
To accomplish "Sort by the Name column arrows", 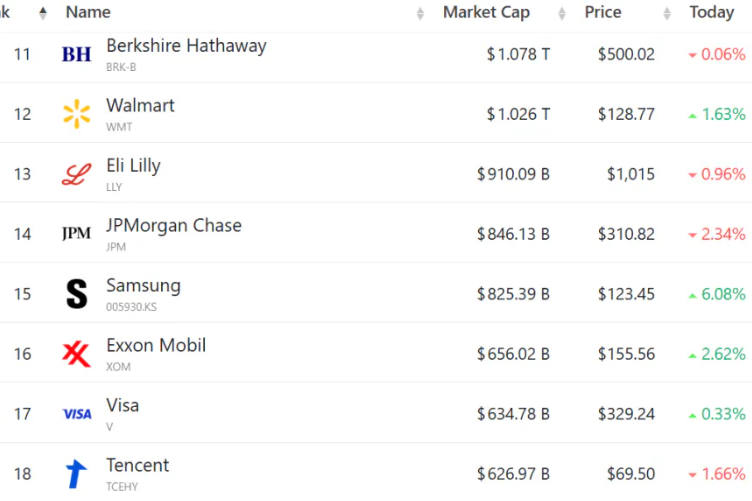I will click(420, 13).
